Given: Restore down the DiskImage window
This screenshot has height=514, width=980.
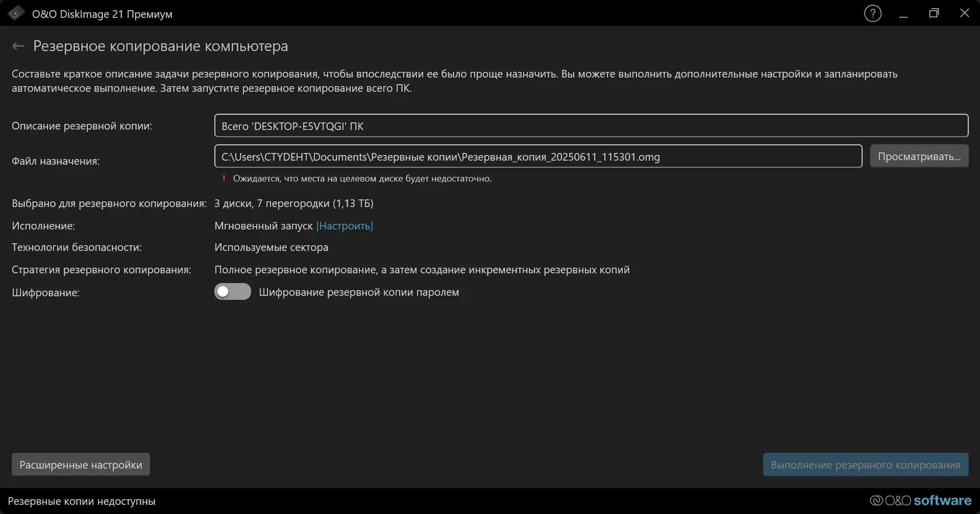Looking at the screenshot, I should pos(934,14).
